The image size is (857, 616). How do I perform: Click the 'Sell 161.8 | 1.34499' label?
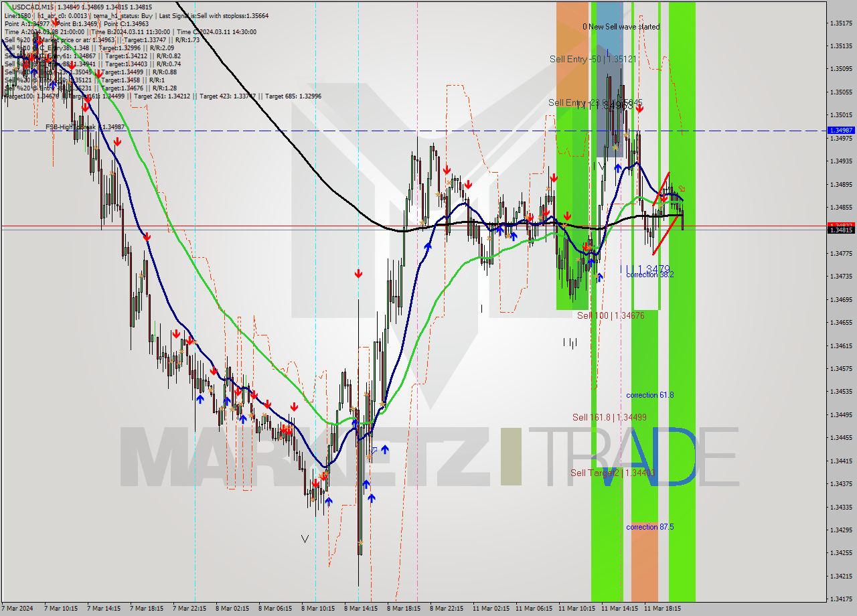click(x=609, y=417)
